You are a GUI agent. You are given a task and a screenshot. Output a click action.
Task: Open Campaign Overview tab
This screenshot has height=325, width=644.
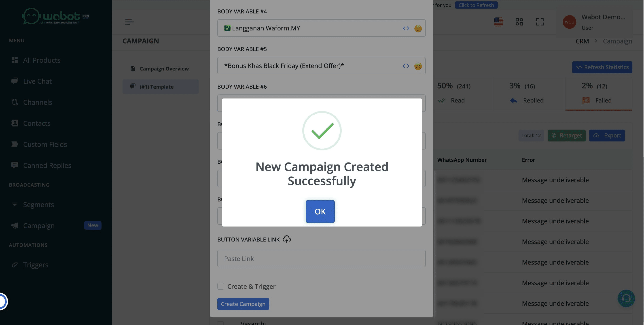pos(164,68)
